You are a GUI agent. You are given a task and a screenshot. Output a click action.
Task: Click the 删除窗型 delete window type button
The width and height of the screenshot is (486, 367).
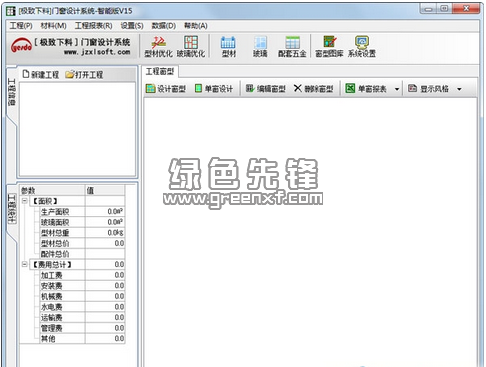tap(314, 89)
